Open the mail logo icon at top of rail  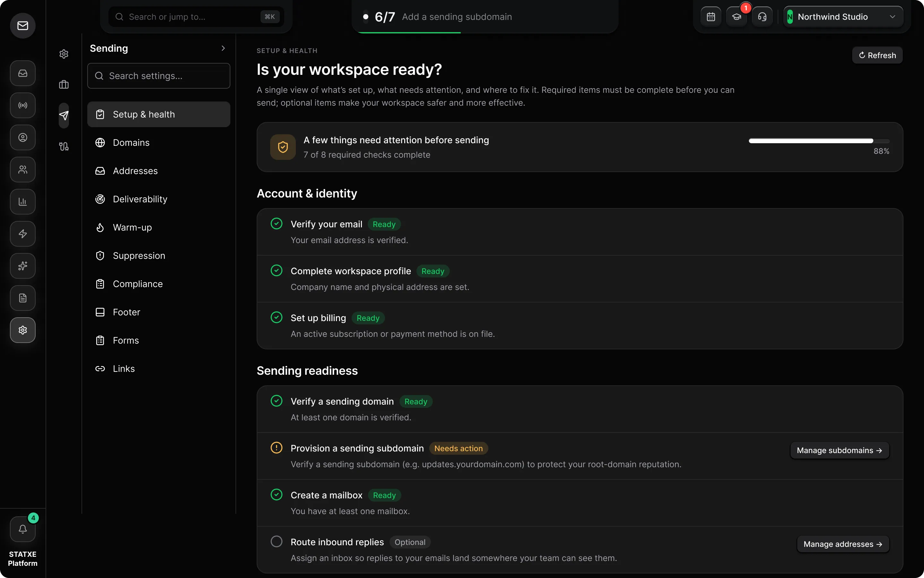pos(22,26)
